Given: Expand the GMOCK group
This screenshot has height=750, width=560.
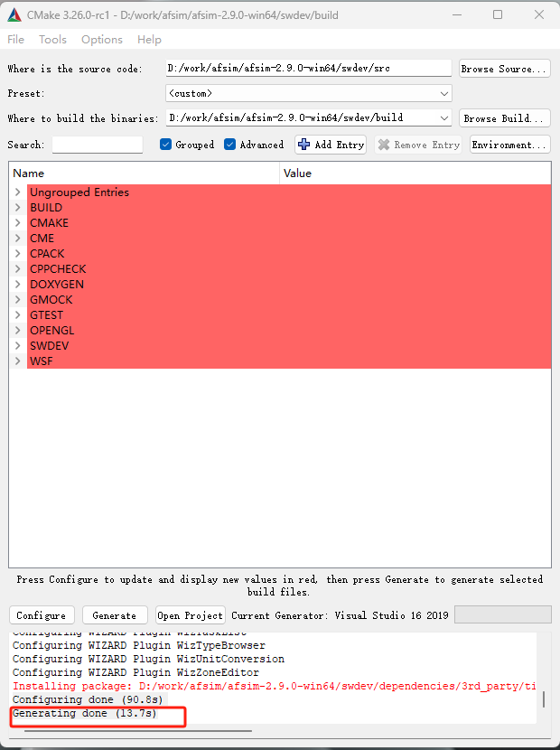Looking at the screenshot, I should (x=18, y=299).
